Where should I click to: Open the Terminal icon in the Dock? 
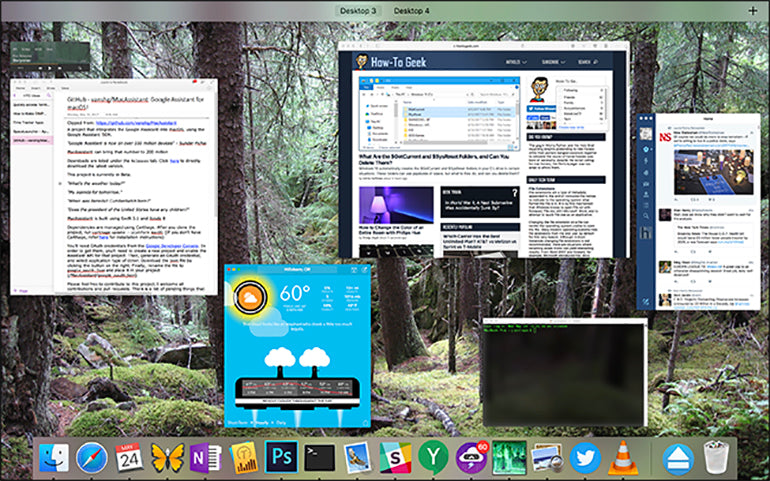tap(318, 458)
